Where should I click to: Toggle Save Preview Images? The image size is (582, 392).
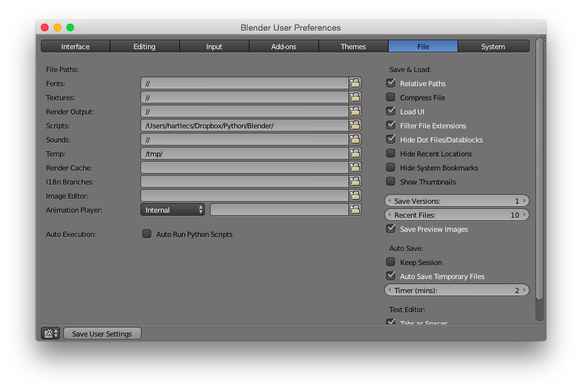391,229
